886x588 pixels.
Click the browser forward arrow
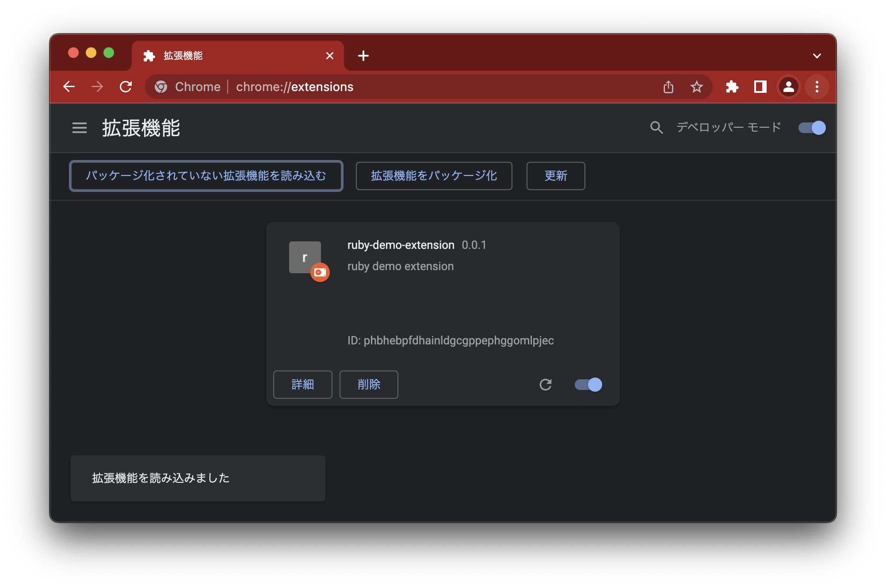(x=97, y=87)
